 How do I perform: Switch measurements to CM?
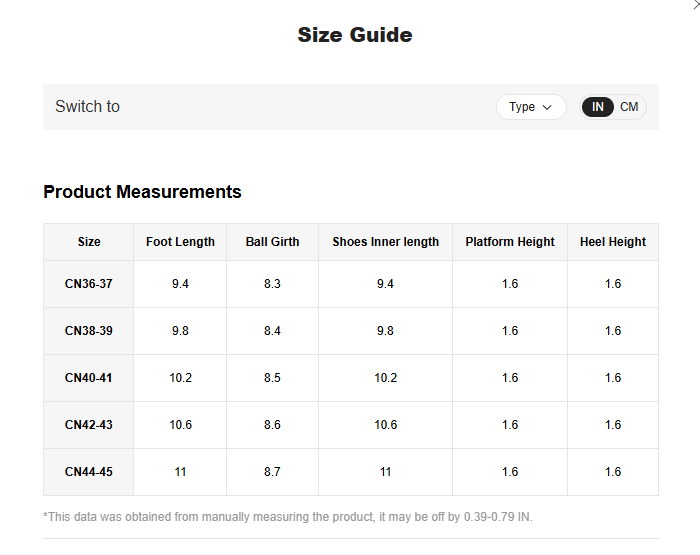[x=629, y=107]
